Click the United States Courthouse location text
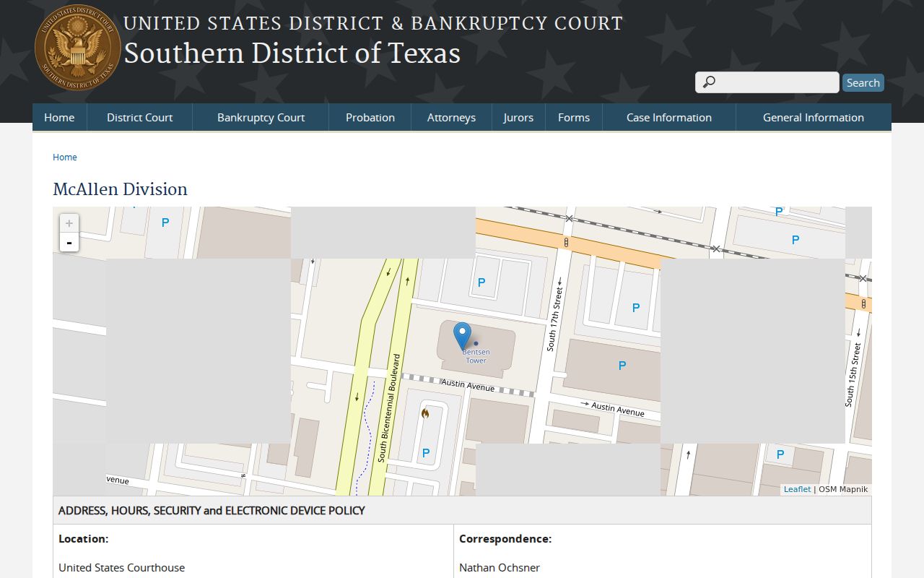 121,567
